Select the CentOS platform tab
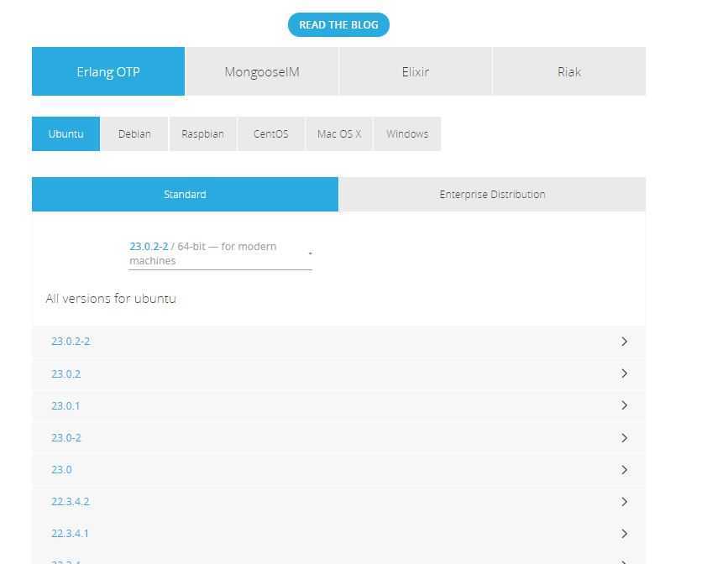This screenshot has height=564, width=728. 270,133
